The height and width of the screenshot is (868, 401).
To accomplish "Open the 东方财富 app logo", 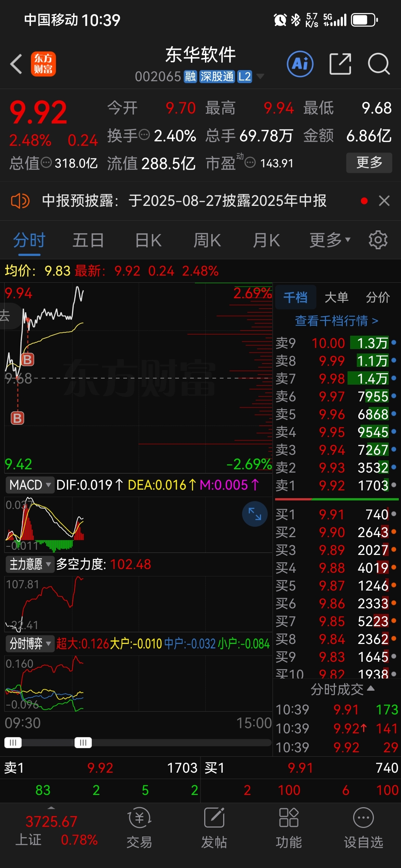I will pyautogui.click(x=43, y=64).
